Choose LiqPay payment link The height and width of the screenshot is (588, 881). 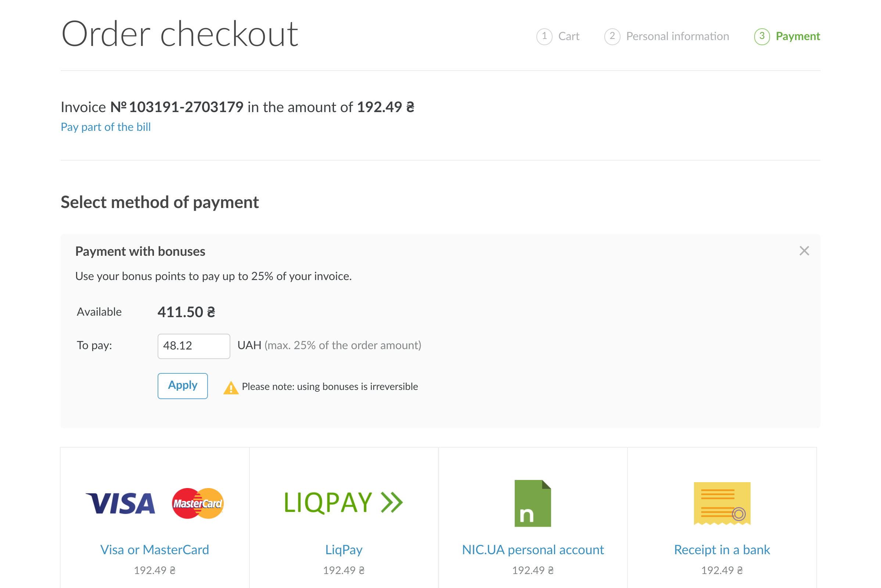(344, 549)
